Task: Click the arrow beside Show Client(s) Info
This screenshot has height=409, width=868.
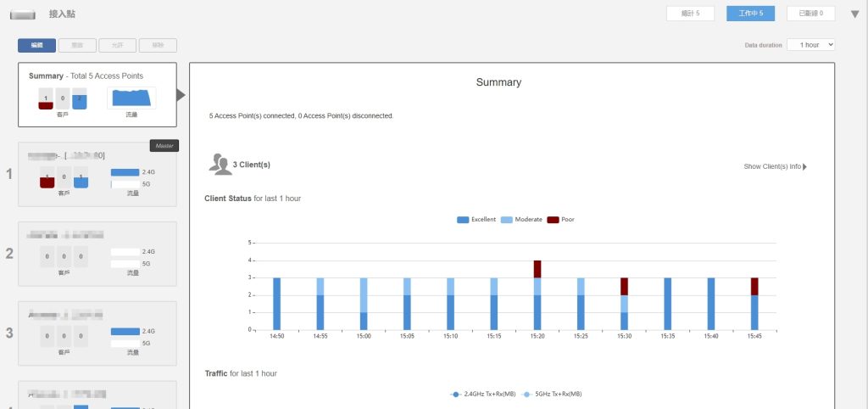Action: [x=804, y=167]
